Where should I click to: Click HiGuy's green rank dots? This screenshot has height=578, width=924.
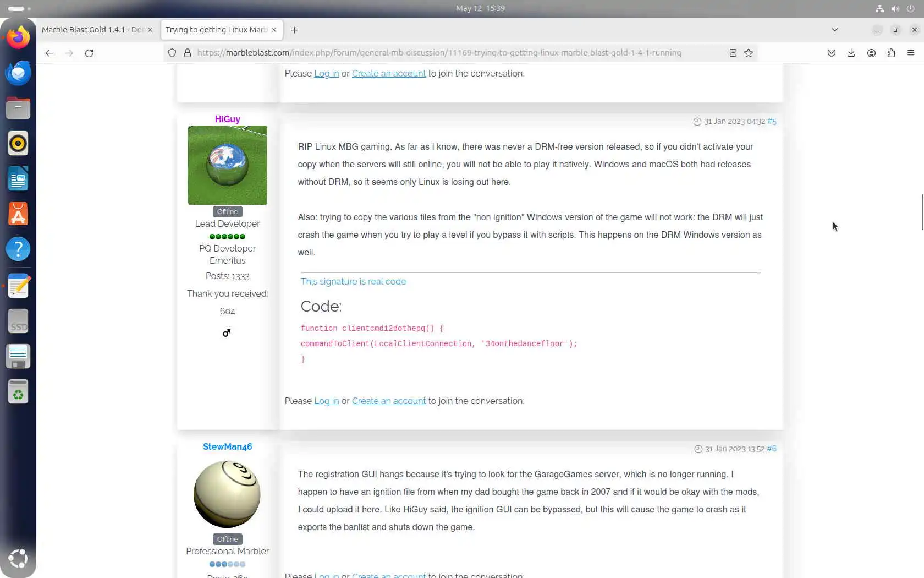[228, 237]
